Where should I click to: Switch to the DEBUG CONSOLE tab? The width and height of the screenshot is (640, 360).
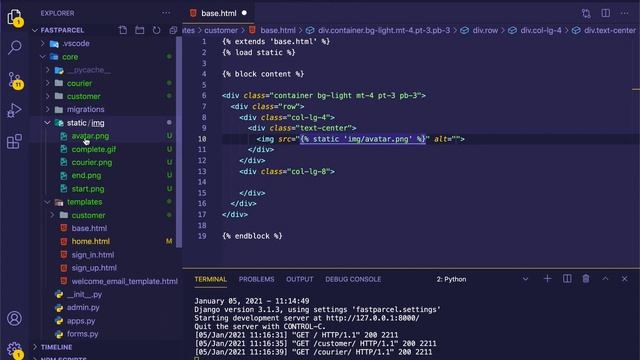click(353, 279)
